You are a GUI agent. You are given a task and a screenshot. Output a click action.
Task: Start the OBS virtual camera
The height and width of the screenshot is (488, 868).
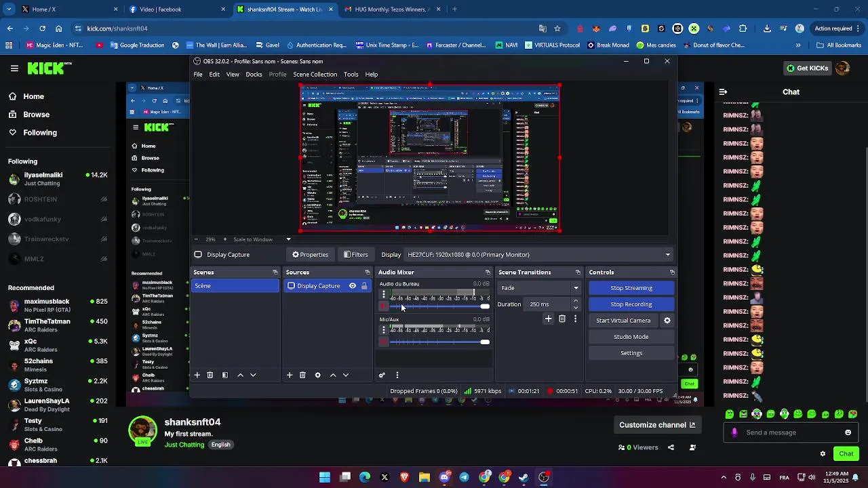pos(623,321)
